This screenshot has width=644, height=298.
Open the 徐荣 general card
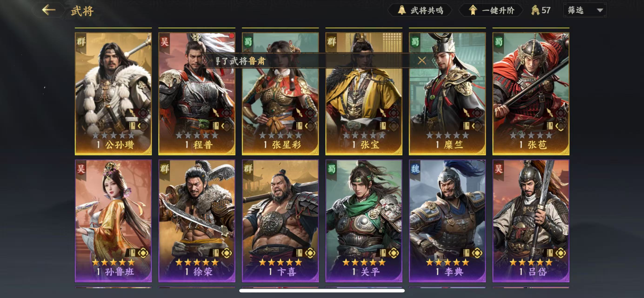[x=197, y=221]
